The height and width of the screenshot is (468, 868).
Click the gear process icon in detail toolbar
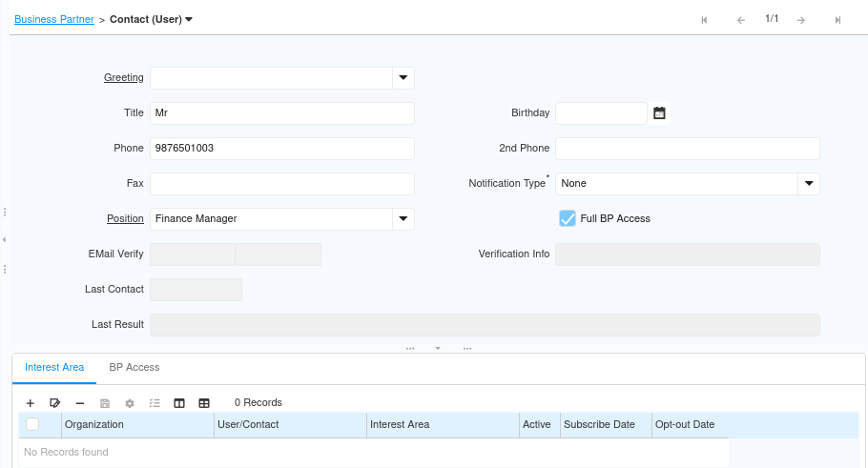pyautogui.click(x=130, y=403)
